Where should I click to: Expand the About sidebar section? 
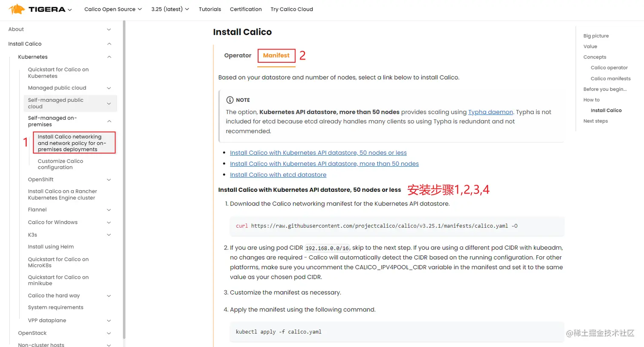click(109, 29)
